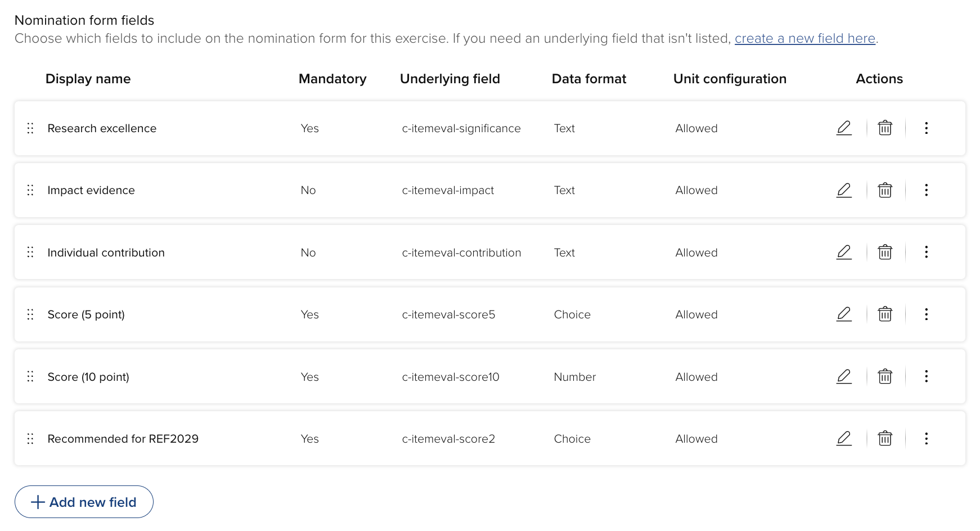The width and height of the screenshot is (980, 531).
Task: Edit the Research excellence field
Action: (844, 128)
